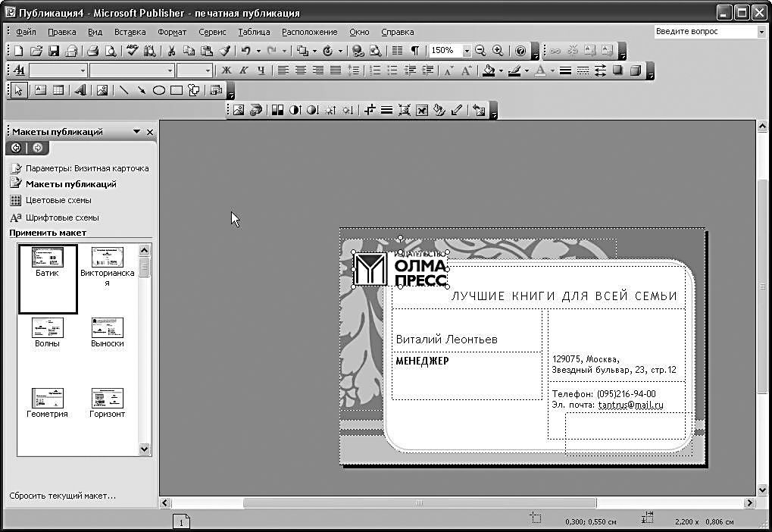
Task: Click Сбросить текущий макет link
Action: point(62,496)
